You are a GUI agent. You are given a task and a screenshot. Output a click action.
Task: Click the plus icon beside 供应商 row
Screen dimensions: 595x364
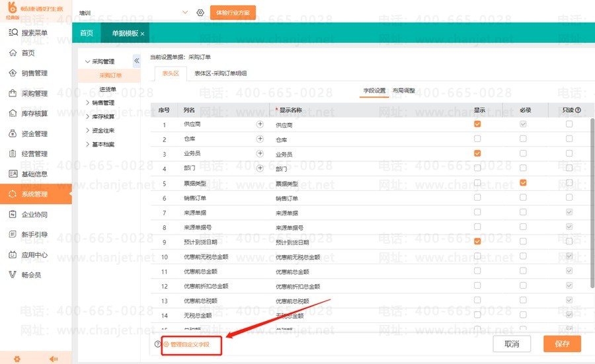click(260, 124)
